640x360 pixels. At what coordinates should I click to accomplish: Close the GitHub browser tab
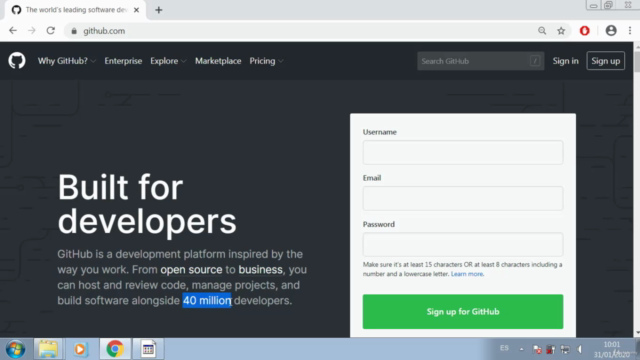136,10
